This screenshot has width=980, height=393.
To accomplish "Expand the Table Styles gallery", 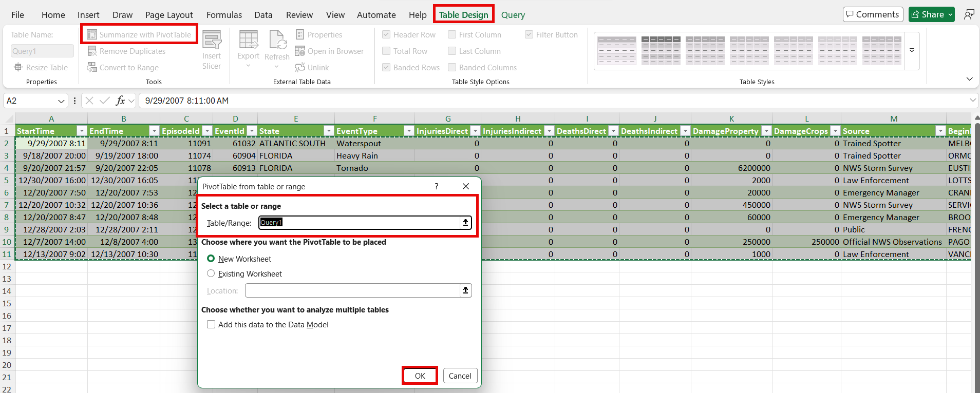I will click(912, 50).
